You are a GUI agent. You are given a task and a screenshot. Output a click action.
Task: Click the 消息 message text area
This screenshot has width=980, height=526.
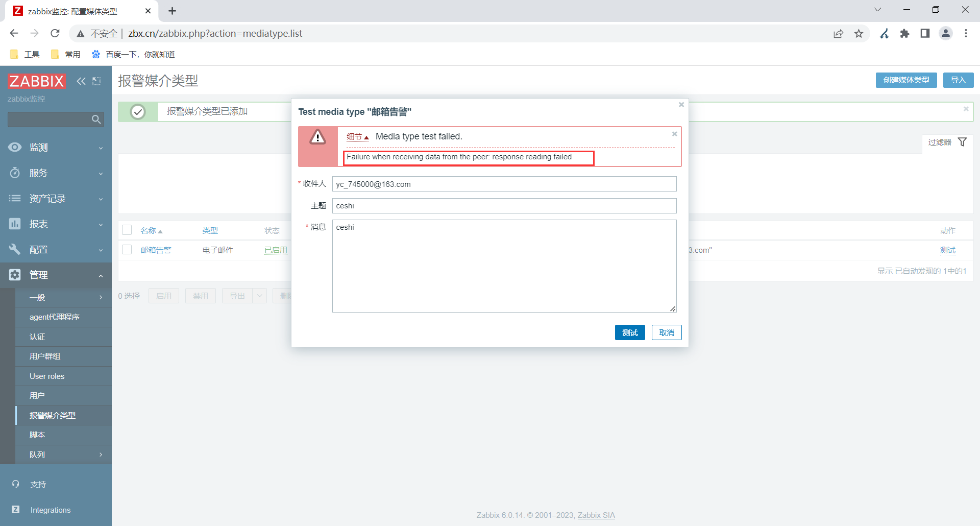(504, 266)
